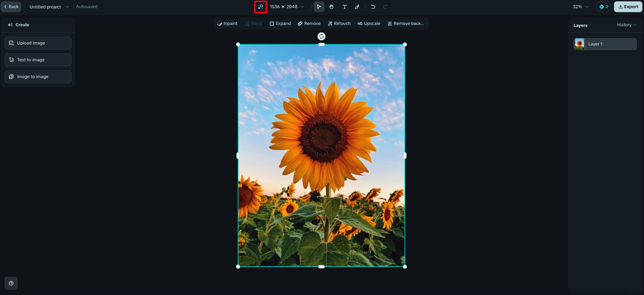
Task: Open the help question mark icon
Action: point(11,283)
